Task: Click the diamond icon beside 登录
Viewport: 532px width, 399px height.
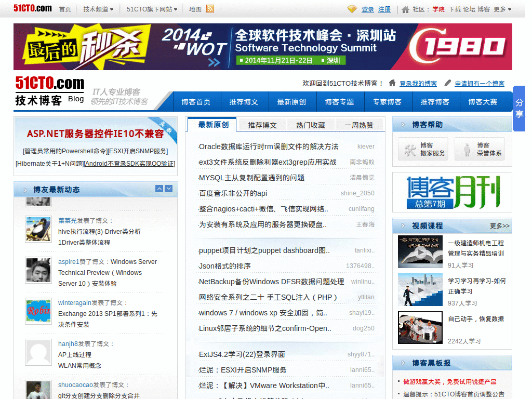Action: (352, 9)
